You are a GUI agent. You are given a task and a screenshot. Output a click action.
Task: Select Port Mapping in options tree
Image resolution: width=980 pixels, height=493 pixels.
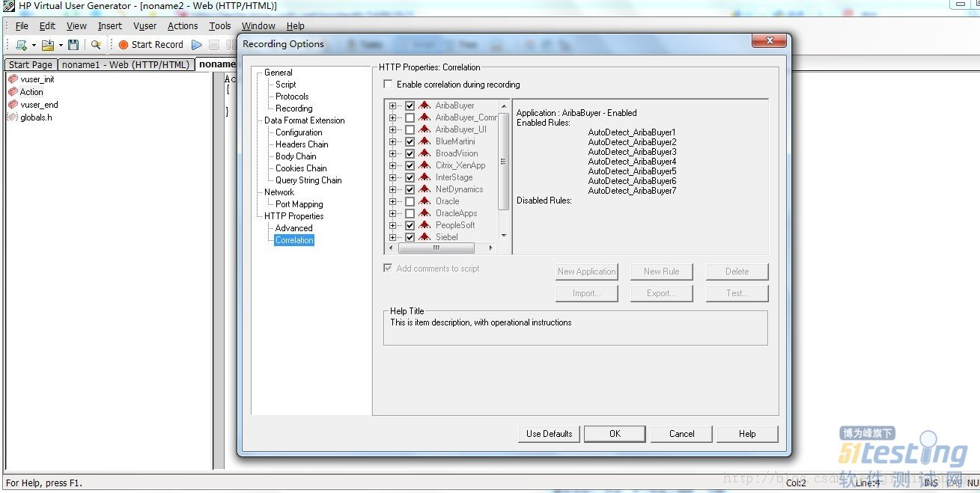[299, 204]
